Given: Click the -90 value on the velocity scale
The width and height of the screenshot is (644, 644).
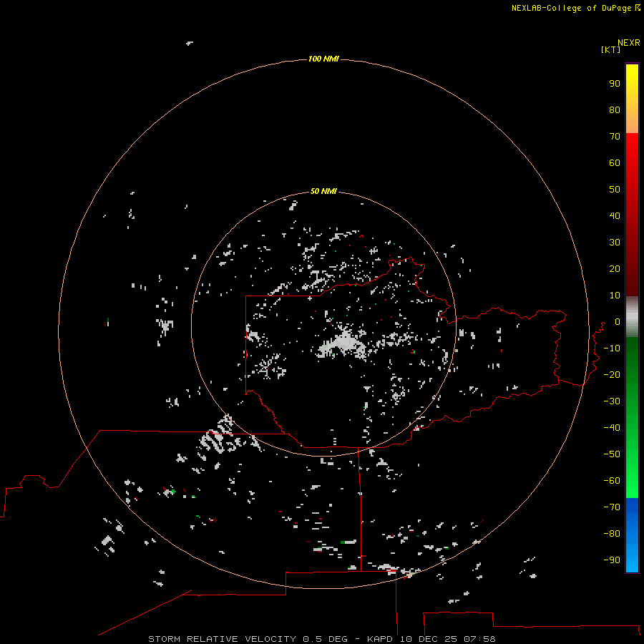Looking at the screenshot, I should [x=612, y=560].
